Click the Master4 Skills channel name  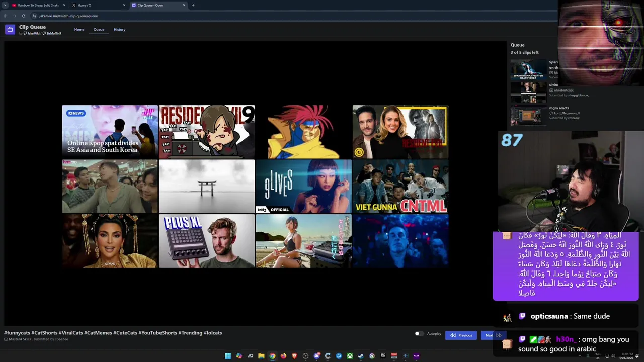pos(20,339)
